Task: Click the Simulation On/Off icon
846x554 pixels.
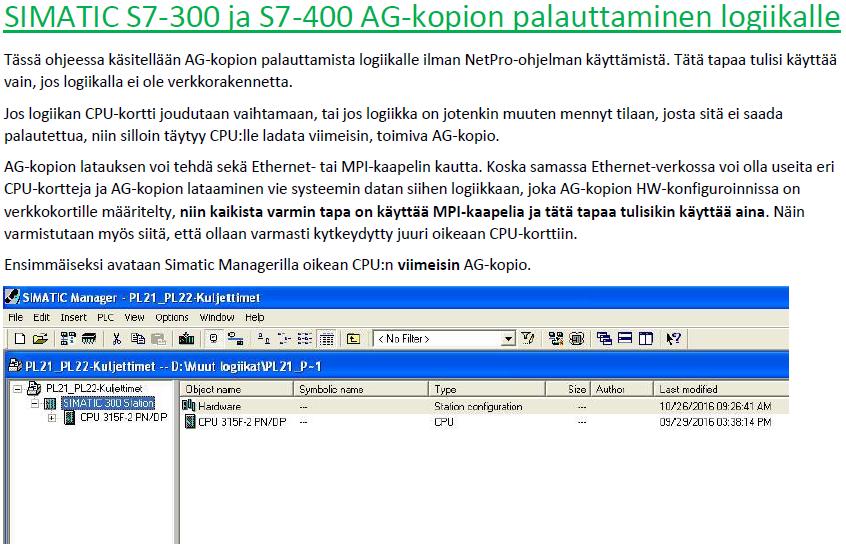Action: coord(576,339)
